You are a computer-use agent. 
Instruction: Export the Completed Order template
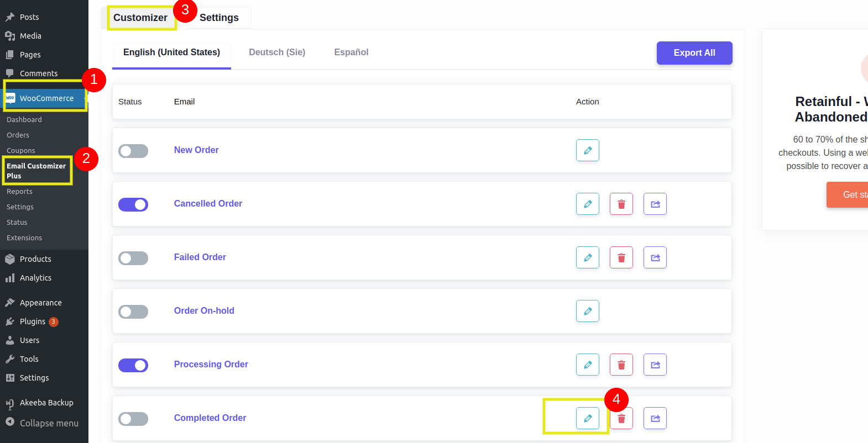(655, 418)
